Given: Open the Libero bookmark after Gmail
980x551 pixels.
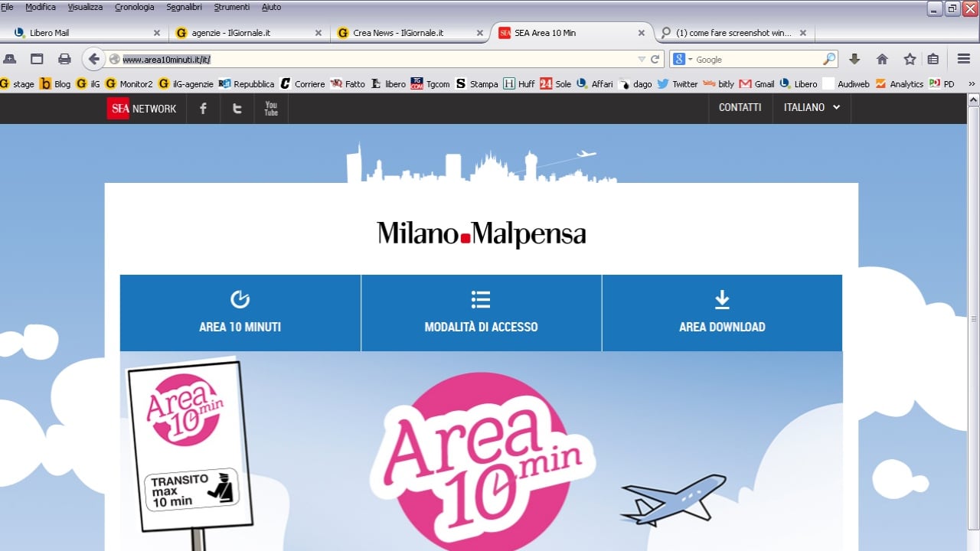Looking at the screenshot, I should (x=799, y=84).
